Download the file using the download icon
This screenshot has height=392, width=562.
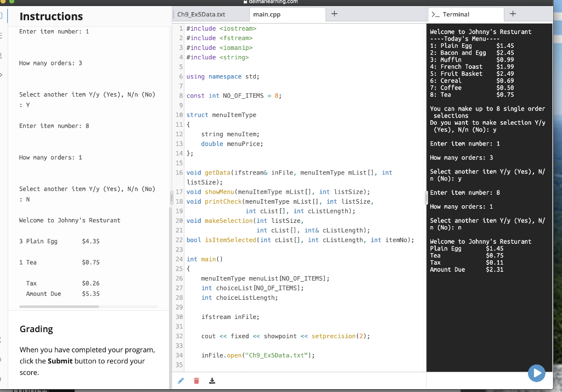(212, 380)
